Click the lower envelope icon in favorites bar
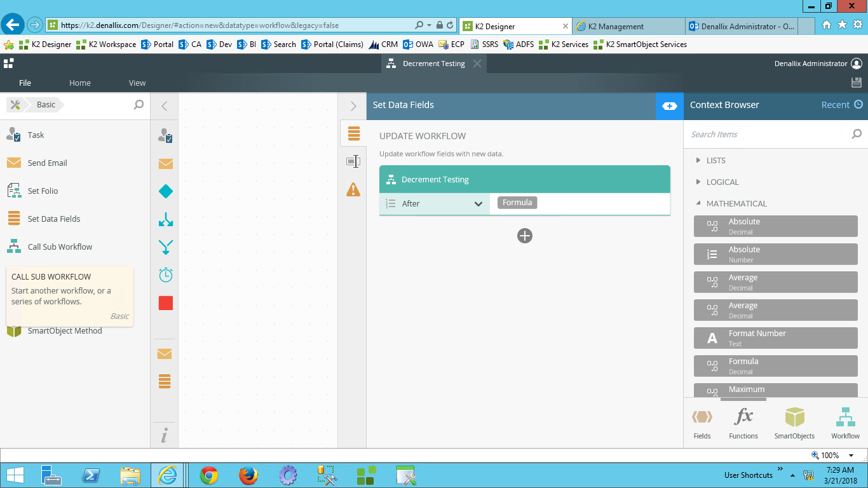Screen dimensions: 868x488 tap(165, 354)
